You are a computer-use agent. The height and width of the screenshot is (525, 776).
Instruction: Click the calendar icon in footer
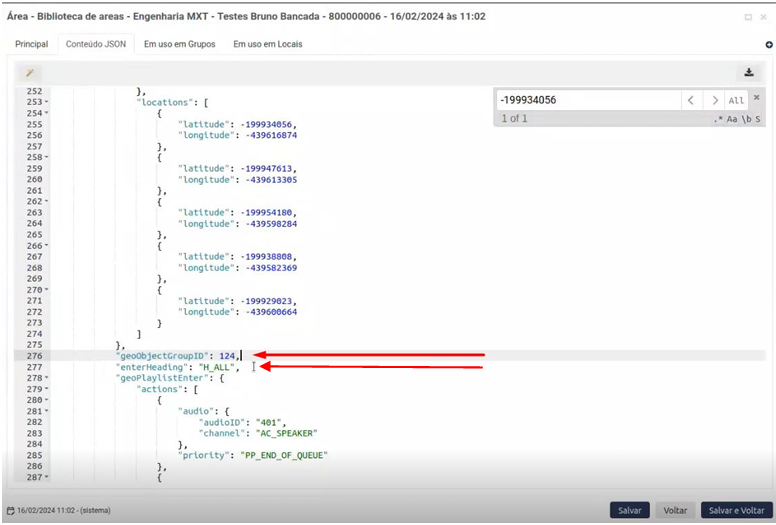pos(10,510)
